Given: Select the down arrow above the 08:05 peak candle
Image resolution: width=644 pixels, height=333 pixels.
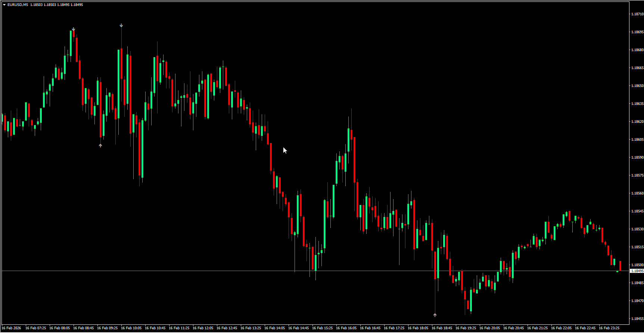Looking at the screenshot, I should pyautogui.click(x=74, y=29).
